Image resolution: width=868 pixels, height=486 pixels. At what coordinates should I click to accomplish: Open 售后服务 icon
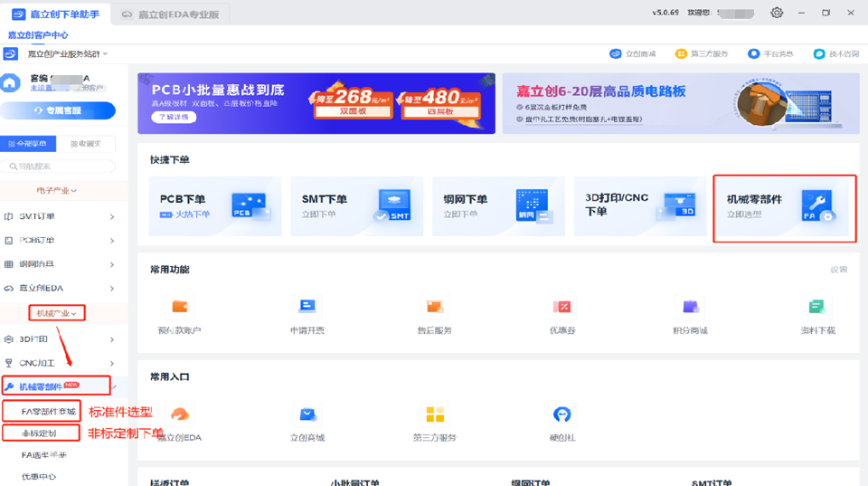(x=435, y=306)
